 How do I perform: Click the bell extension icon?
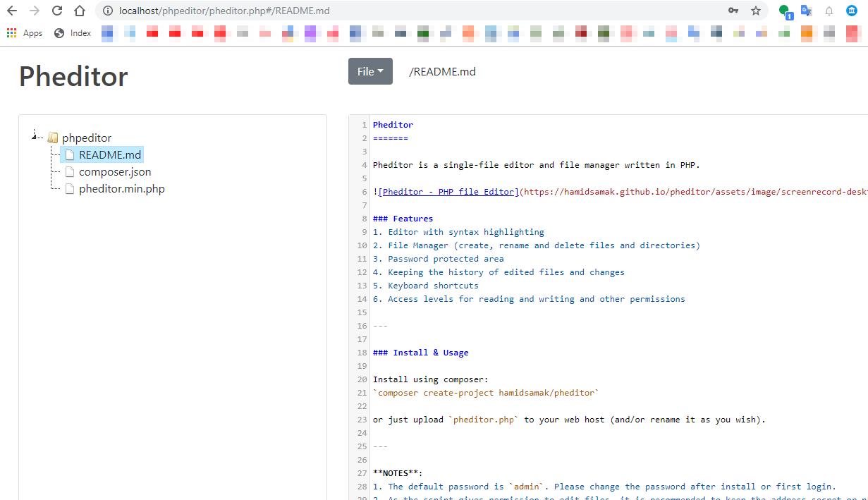pyautogui.click(x=829, y=11)
